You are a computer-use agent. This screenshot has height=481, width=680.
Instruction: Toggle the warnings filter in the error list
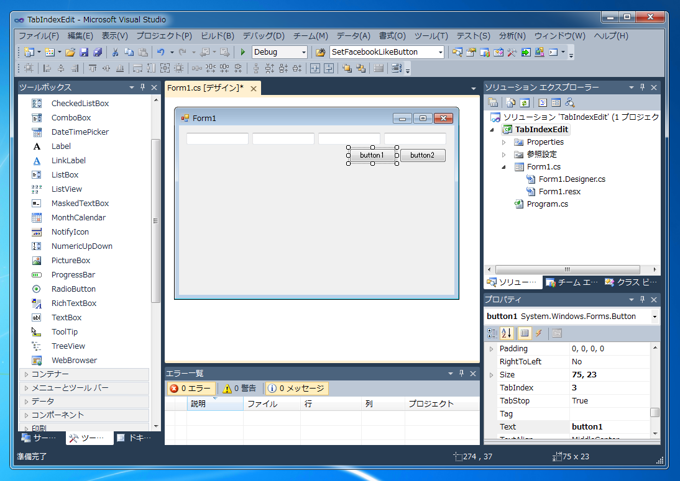pos(240,388)
